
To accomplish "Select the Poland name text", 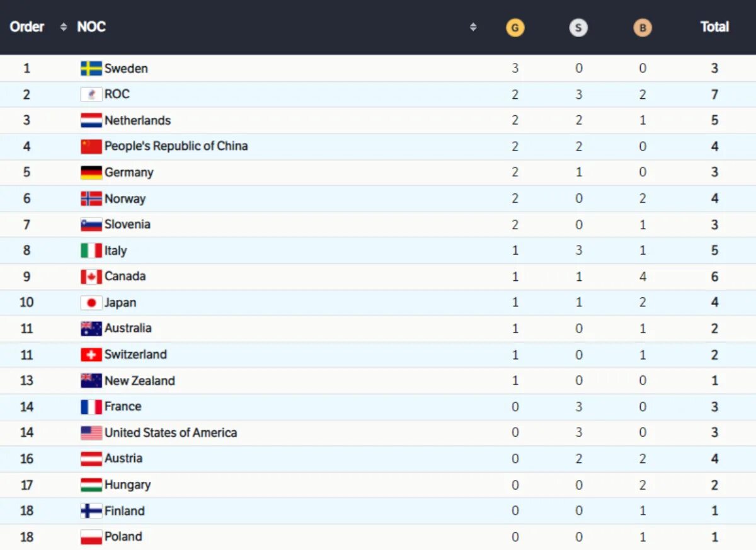I will click(123, 537).
